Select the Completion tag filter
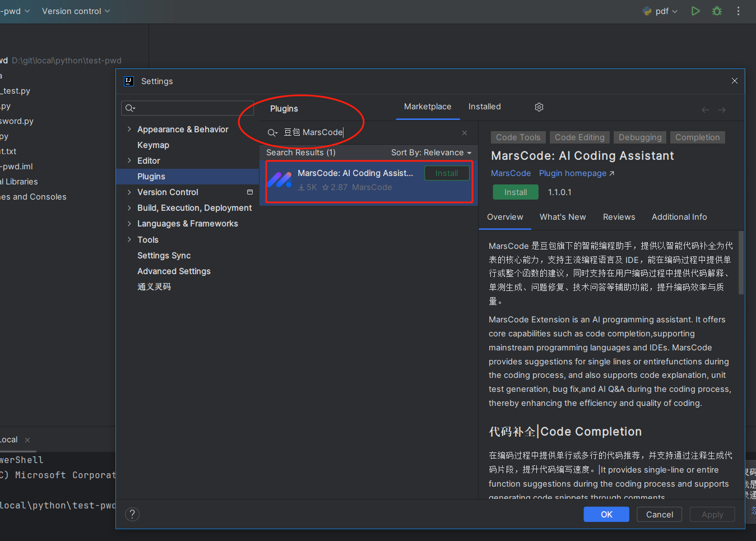756x541 pixels. 697,137
